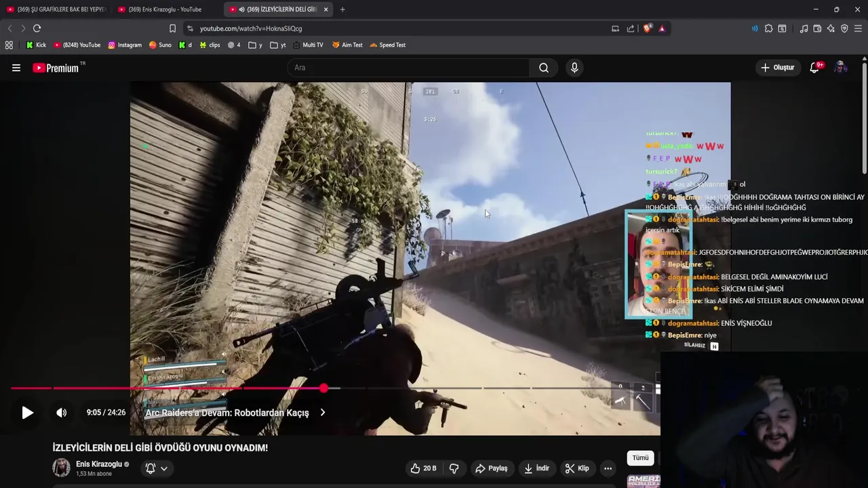The width and height of the screenshot is (868, 488).
Task: Click the search magnifier button
Action: (544, 68)
